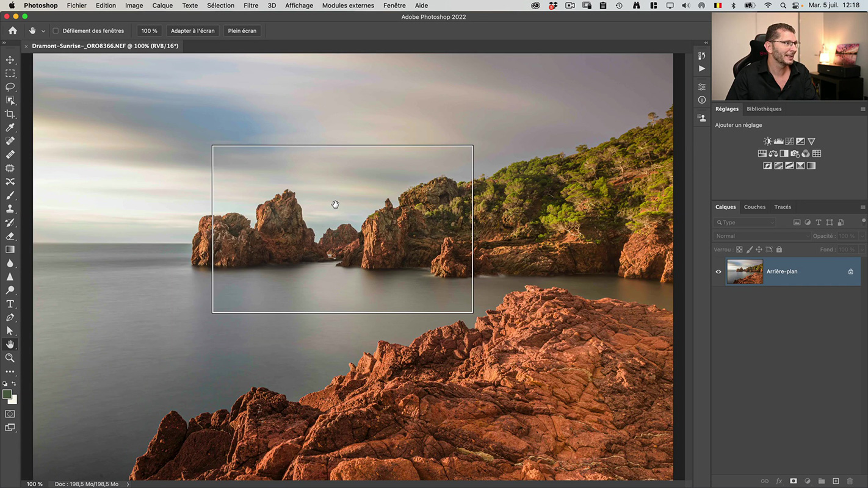Select the Brush tool
This screenshot has width=868, height=488.
point(10,196)
